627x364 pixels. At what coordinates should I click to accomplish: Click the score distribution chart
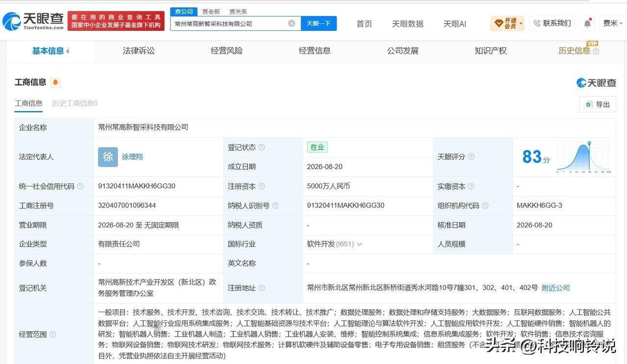(583, 157)
